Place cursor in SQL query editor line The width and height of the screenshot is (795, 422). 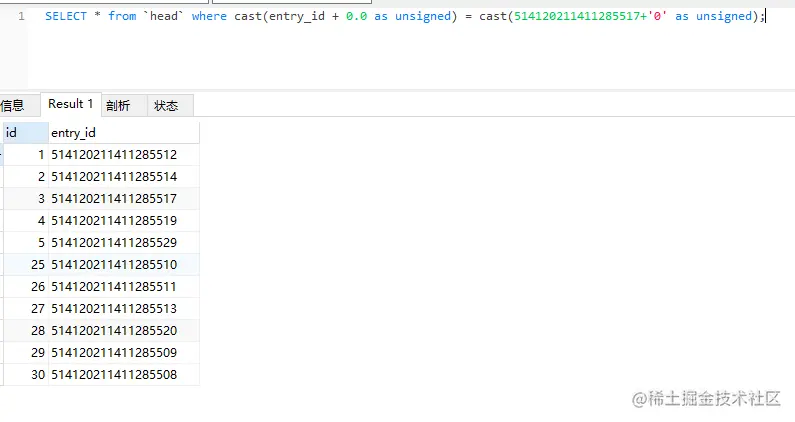[x=405, y=16]
